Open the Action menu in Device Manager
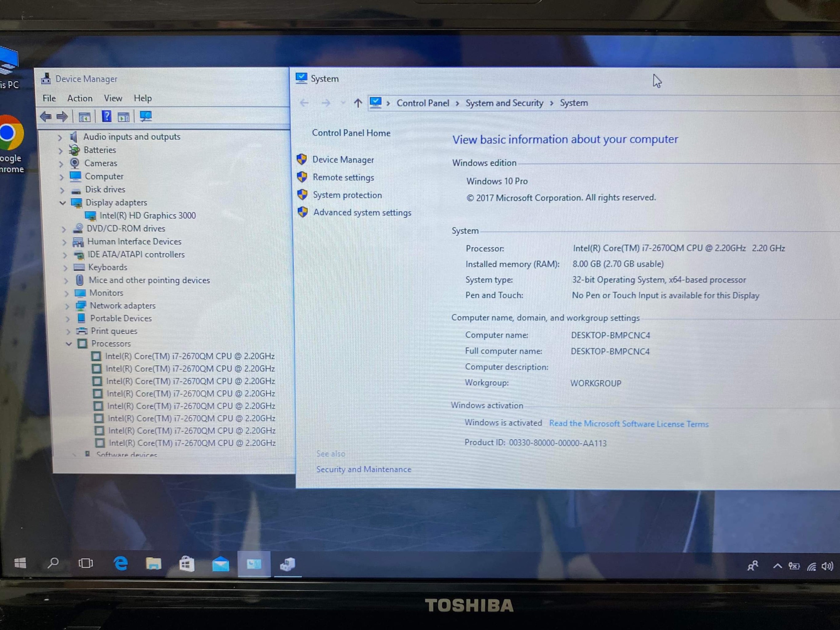The height and width of the screenshot is (630, 840). 80,98
